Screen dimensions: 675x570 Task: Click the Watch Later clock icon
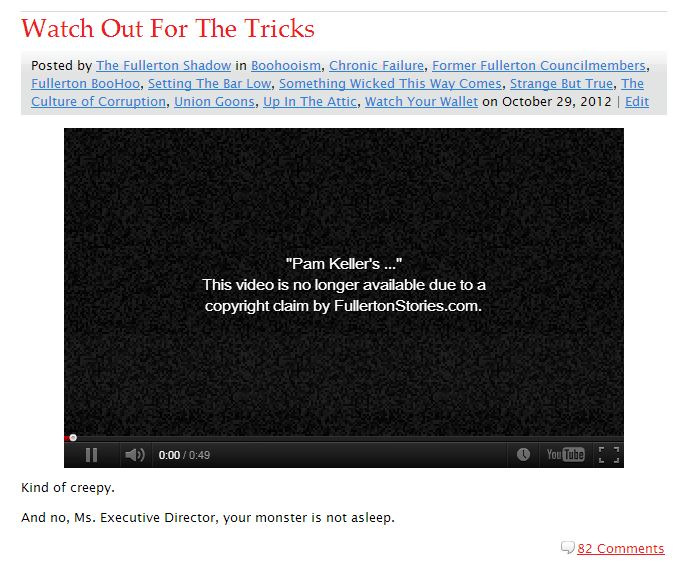pos(523,455)
